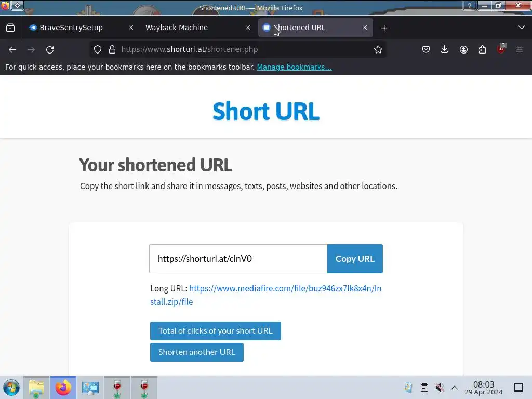Open the mediafire Long URL link
The height and width of the screenshot is (399, 532).
(265, 295)
